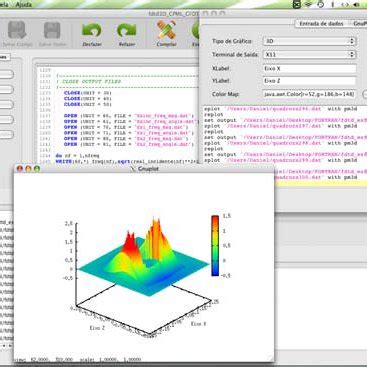Click the CLOSE OUTPUT FILES comment line
367x367 pixels.
(x=88, y=82)
